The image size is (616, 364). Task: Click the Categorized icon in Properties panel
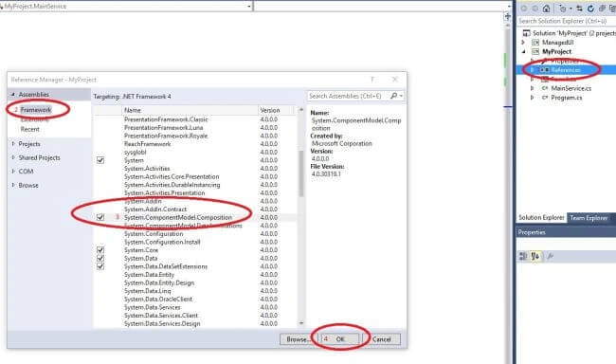(523, 256)
